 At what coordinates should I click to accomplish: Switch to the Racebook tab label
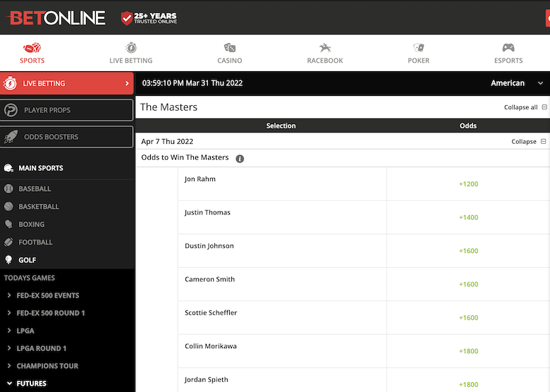(x=325, y=61)
